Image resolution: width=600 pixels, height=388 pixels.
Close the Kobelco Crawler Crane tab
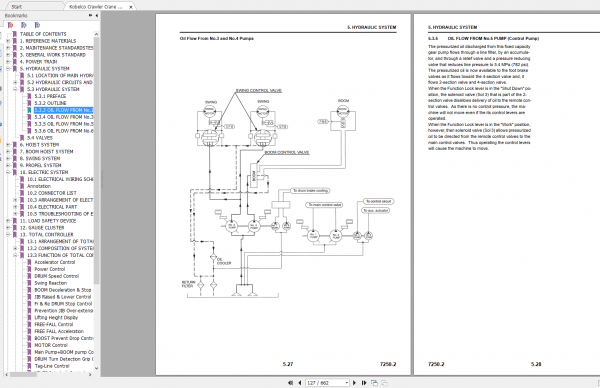[130, 7]
